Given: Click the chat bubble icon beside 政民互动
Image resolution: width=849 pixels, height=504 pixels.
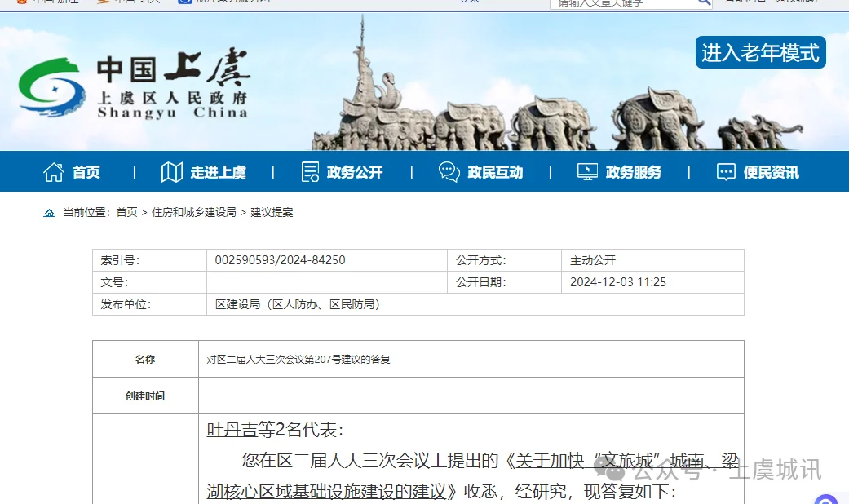Looking at the screenshot, I should (x=449, y=172).
